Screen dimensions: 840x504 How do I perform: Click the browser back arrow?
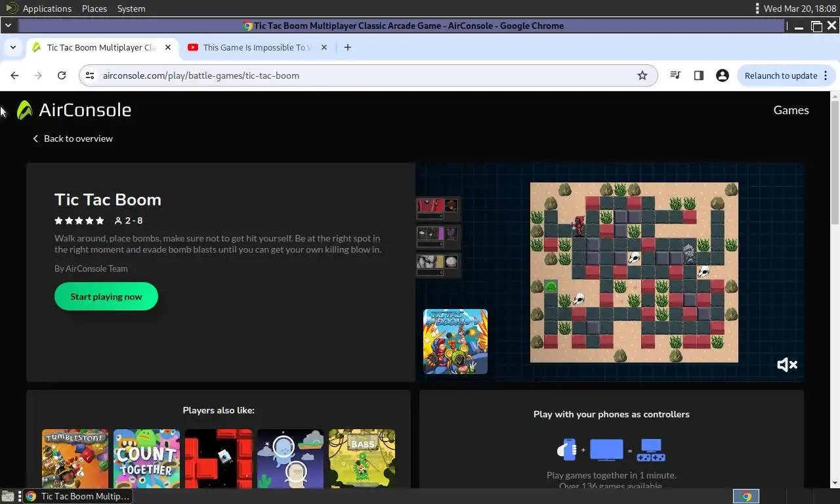(14, 75)
